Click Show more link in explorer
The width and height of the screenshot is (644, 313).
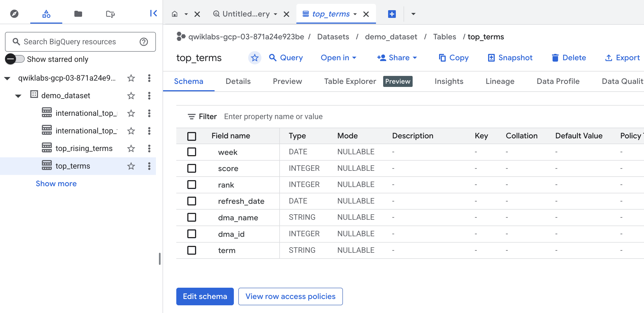56,184
